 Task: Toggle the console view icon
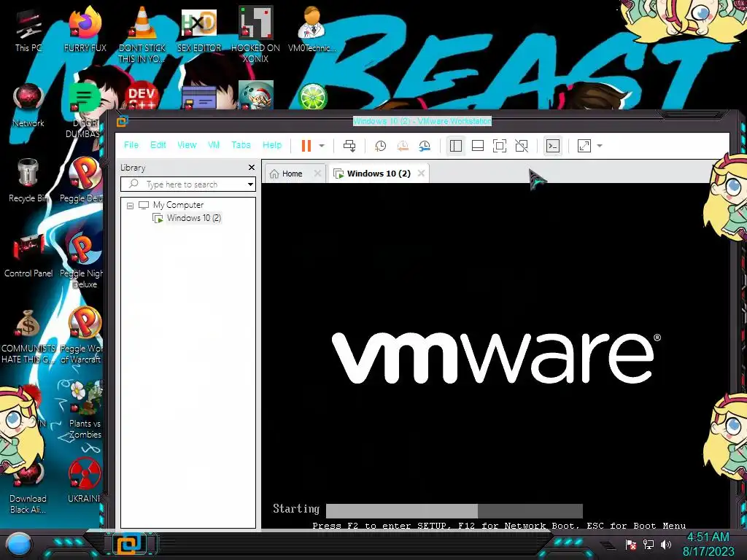coord(553,146)
